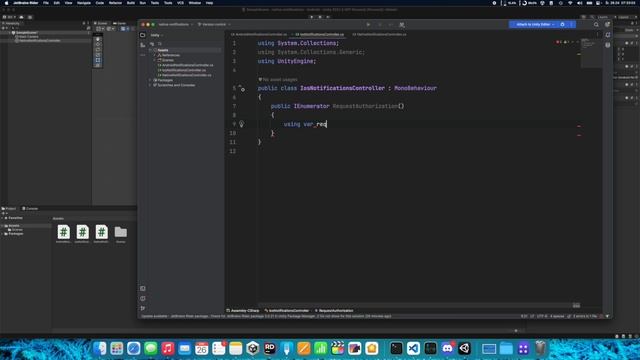Expand the References node

coord(155,55)
